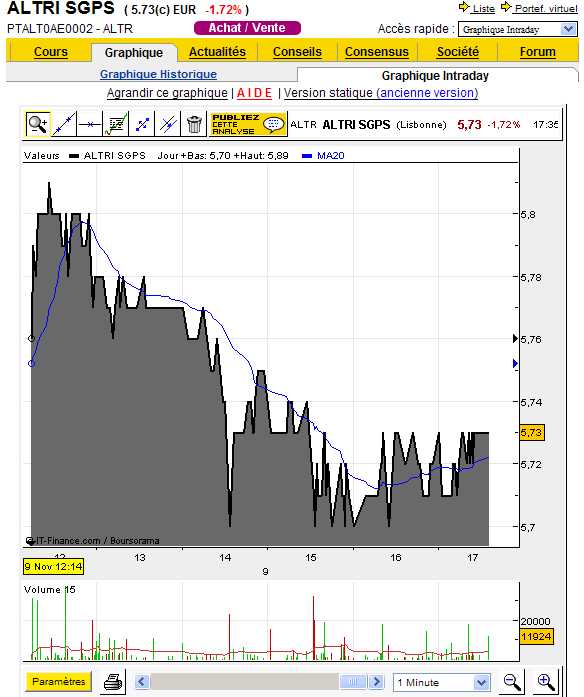Open the AIDE help link
Image resolution: width=584 pixels, height=697 pixels.
click(x=254, y=93)
